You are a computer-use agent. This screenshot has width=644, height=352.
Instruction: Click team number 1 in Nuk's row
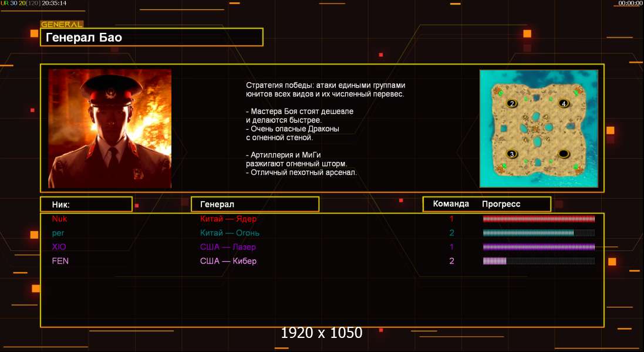pos(451,219)
